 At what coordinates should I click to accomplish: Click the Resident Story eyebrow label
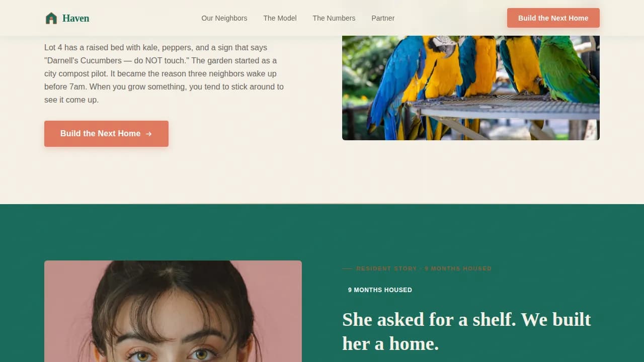pyautogui.click(x=424, y=268)
